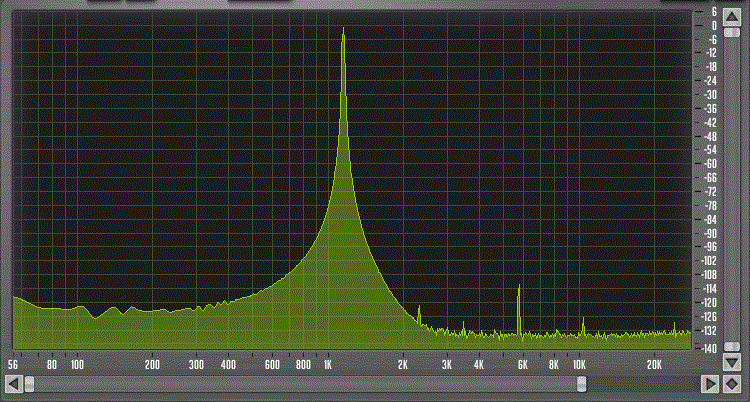Click the "10K" frequency axis label
750x402 pixels.
click(579, 365)
